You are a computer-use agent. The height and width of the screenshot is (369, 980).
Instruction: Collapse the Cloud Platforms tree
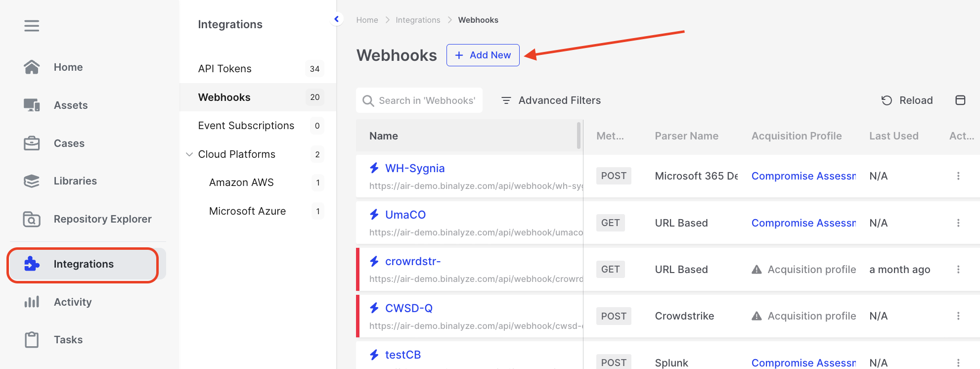click(x=189, y=154)
